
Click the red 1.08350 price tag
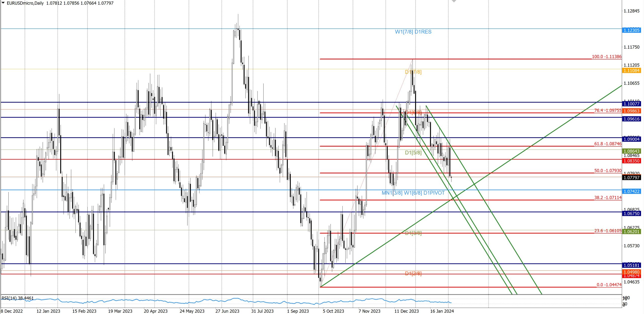(631, 161)
